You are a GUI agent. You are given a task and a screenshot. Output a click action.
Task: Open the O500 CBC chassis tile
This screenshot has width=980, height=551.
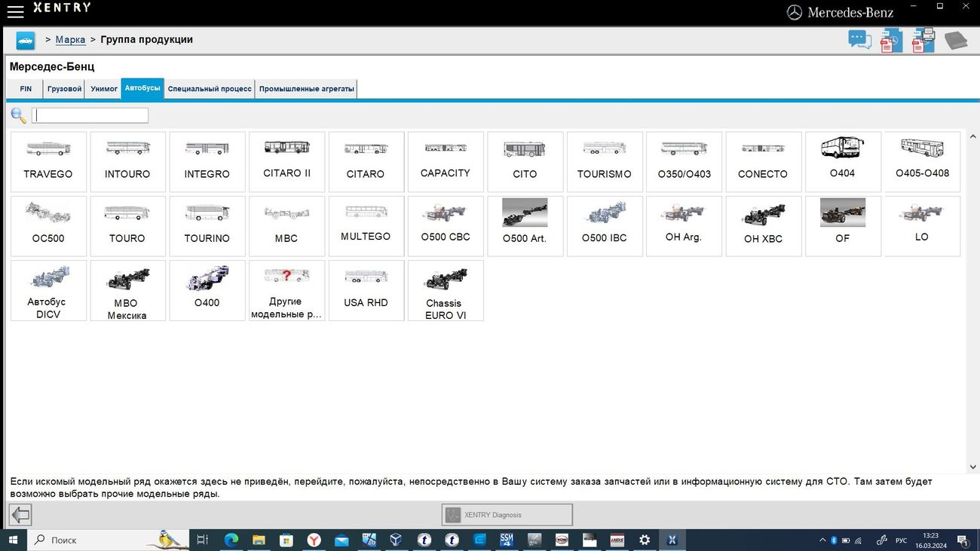[446, 226]
